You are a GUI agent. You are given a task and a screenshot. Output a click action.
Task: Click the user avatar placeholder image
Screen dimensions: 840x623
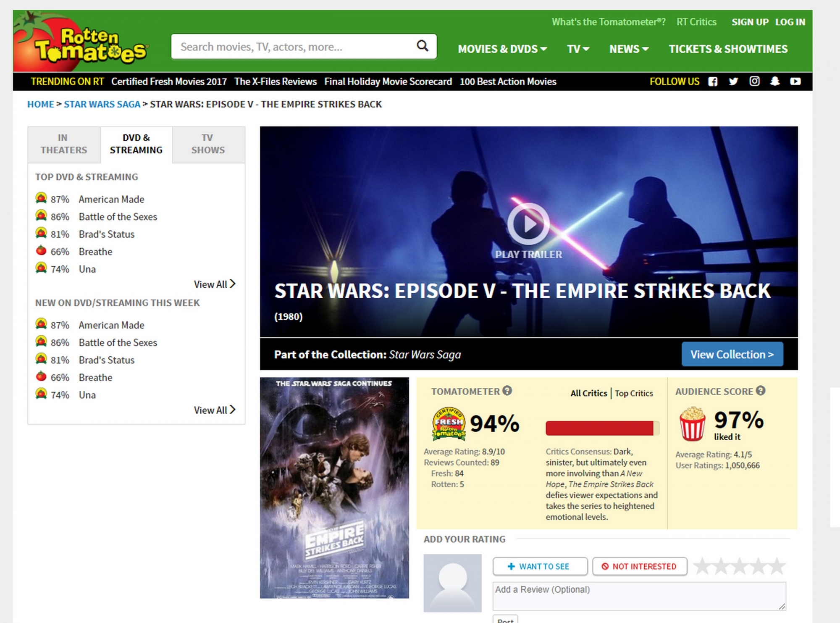click(452, 583)
